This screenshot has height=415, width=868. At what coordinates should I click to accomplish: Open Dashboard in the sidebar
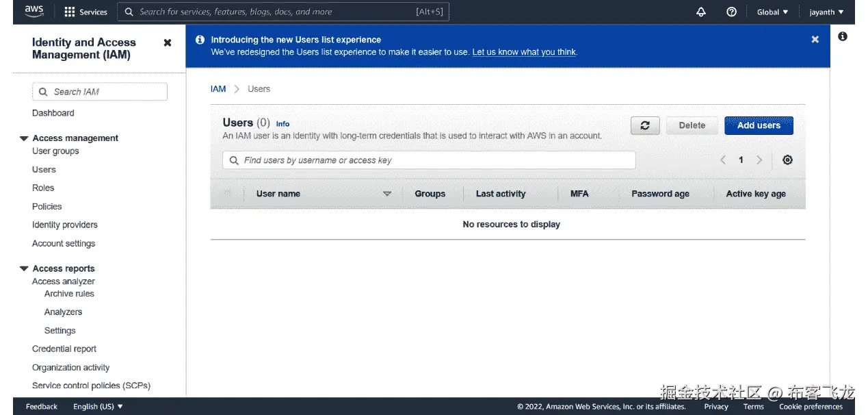point(53,113)
